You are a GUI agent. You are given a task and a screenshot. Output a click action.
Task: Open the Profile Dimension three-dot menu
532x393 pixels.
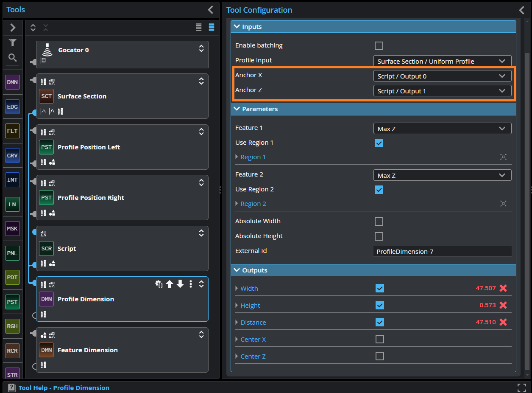pyautogui.click(x=191, y=284)
